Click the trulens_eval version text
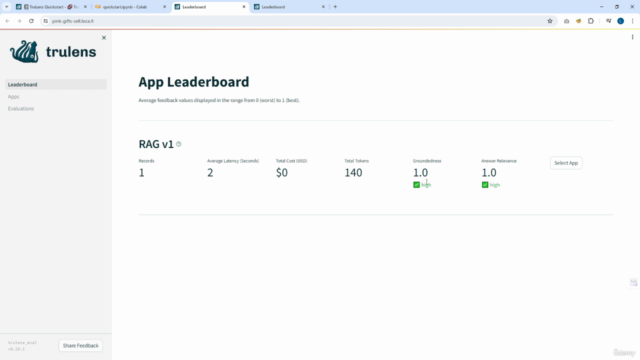The image size is (640, 360). [x=22, y=346]
